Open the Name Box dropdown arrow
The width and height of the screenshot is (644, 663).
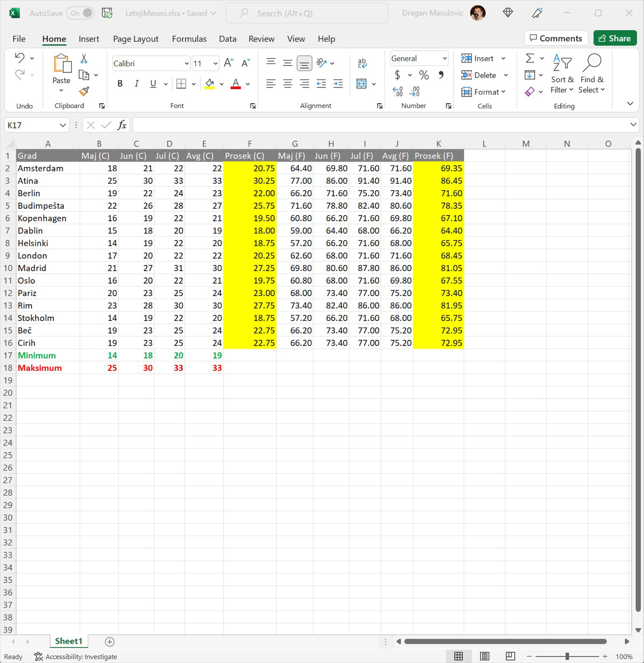point(63,125)
